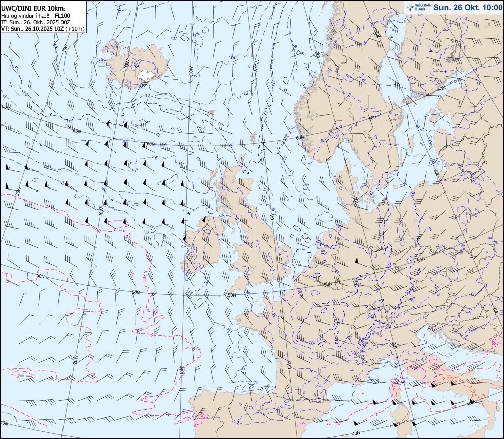504x439 pixels.
Task: Click the 'UWC/DINI EUR 10km' chart title
Action: pyautogui.click(x=33, y=9)
